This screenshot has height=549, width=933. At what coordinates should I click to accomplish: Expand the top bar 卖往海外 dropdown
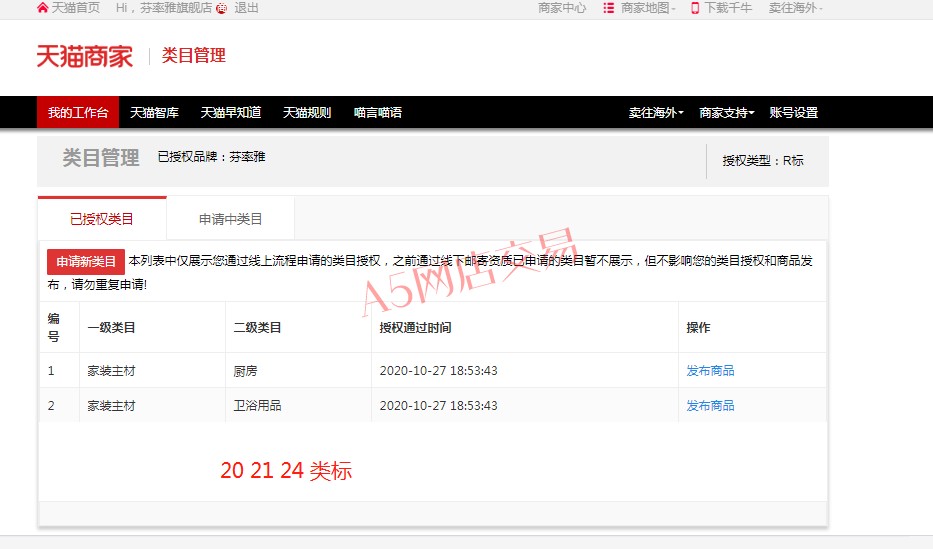[x=795, y=8]
